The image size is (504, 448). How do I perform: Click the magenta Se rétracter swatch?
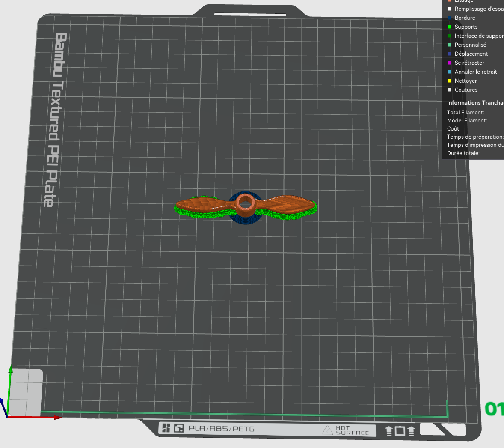click(449, 63)
